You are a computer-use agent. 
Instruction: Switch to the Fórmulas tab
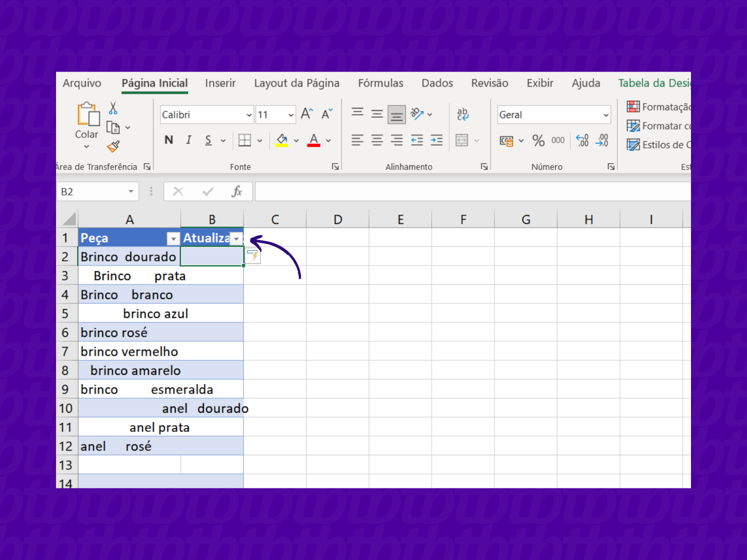(381, 83)
